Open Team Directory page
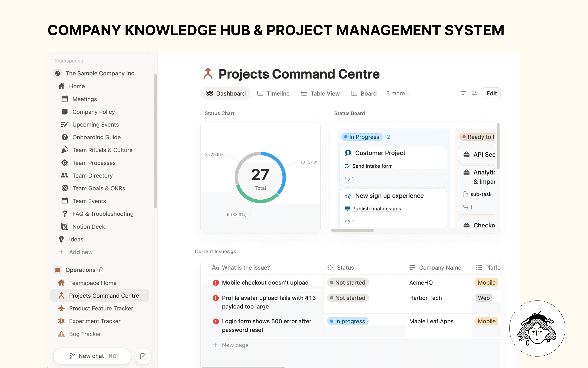 93,176
